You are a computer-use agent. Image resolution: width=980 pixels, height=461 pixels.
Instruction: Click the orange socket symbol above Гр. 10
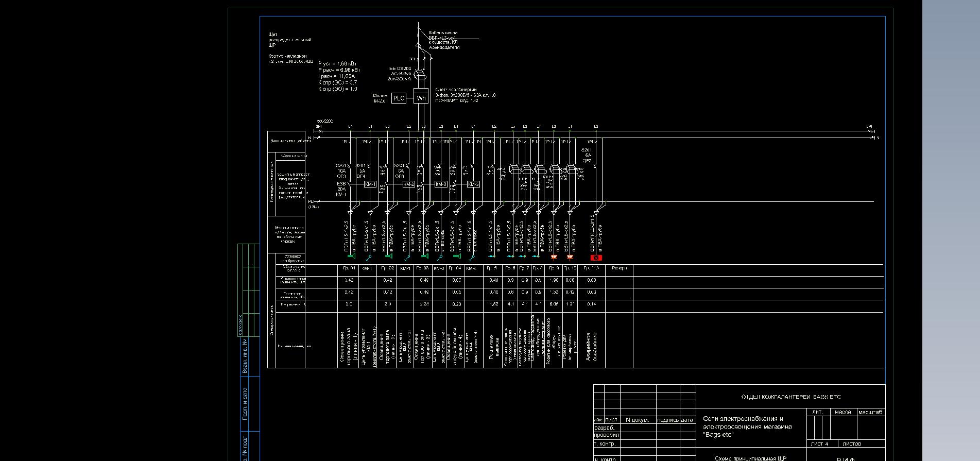(570, 257)
